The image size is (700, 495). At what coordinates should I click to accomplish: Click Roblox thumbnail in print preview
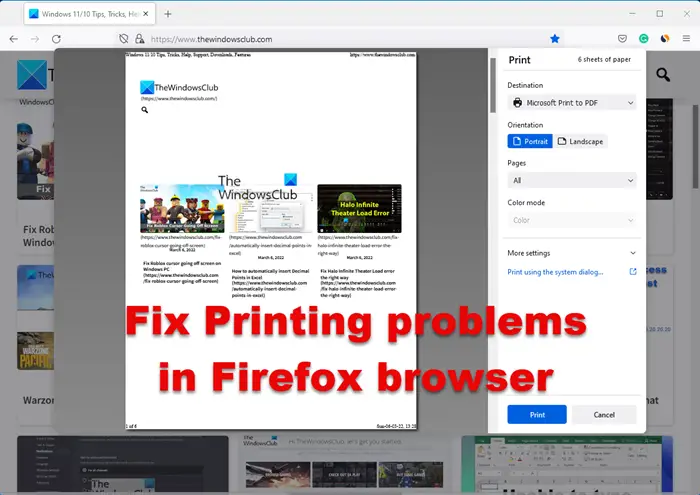click(182, 208)
